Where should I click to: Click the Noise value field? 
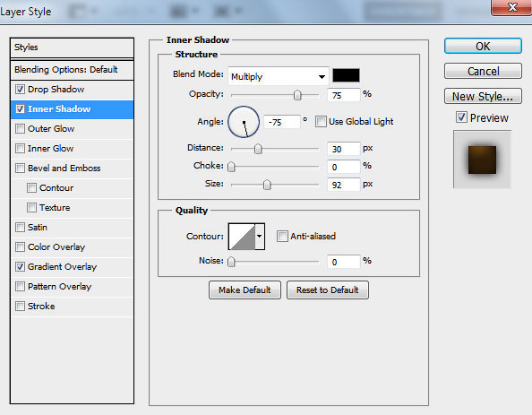click(343, 262)
